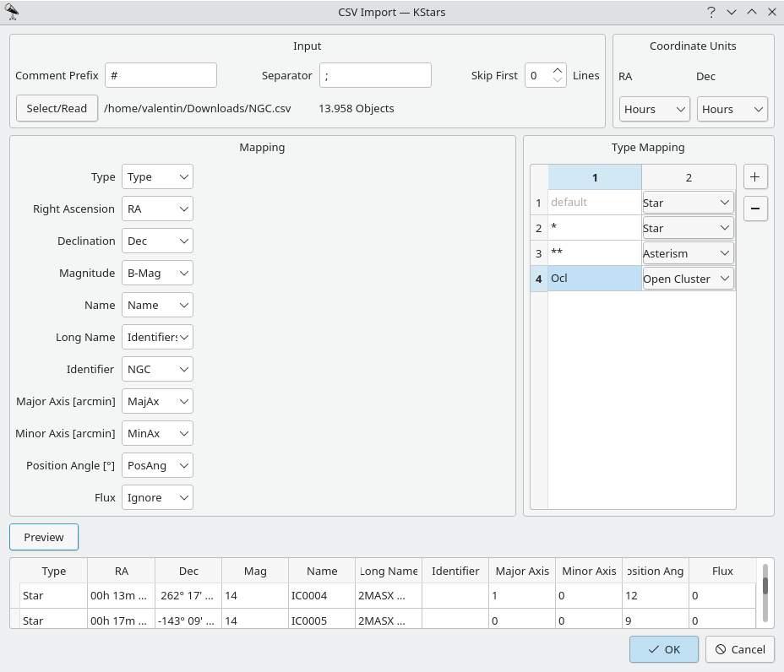This screenshot has width=784, height=672.
Task: Cancel the CSV import dialog
Action: tap(740, 649)
